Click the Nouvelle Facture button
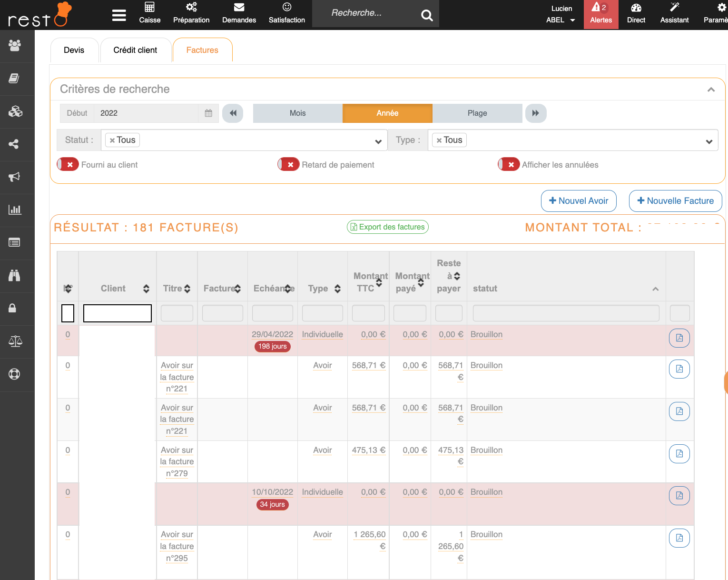 (x=675, y=201)
